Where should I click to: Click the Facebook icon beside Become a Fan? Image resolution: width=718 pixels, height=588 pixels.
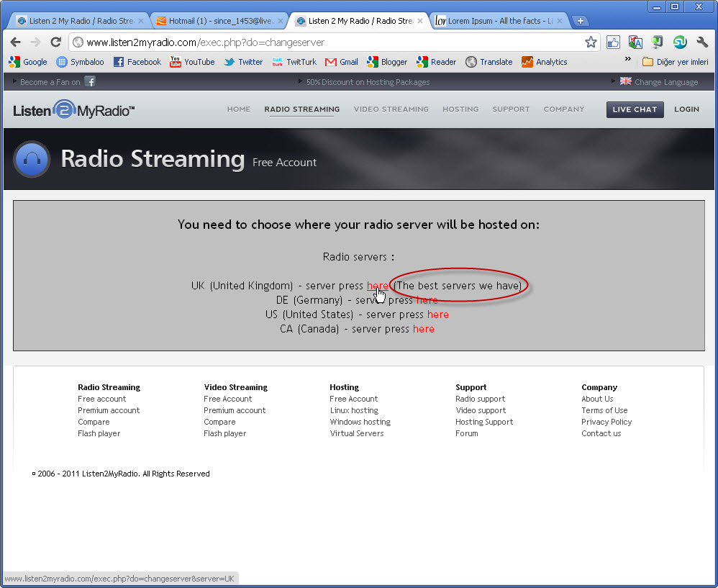click(90, 81)
